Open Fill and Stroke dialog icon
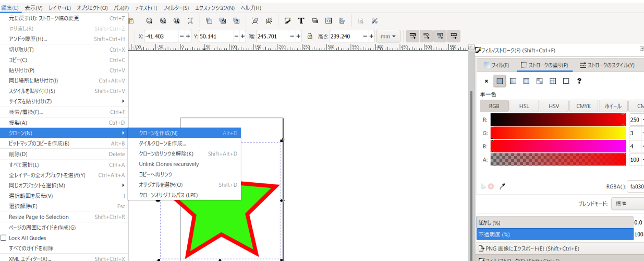Screen dimensions: 644x261 (287, 21)
